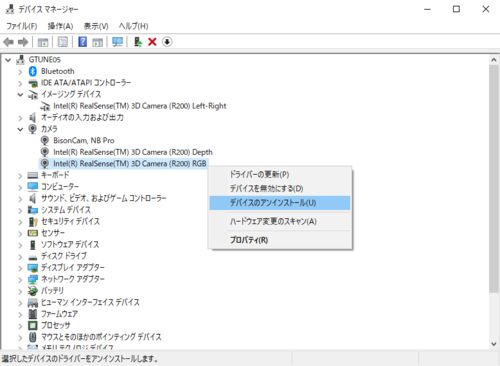Click the セキュリティ デバイス icon
Viewport: 500px width, 366px height.
[x=33, y=221]
